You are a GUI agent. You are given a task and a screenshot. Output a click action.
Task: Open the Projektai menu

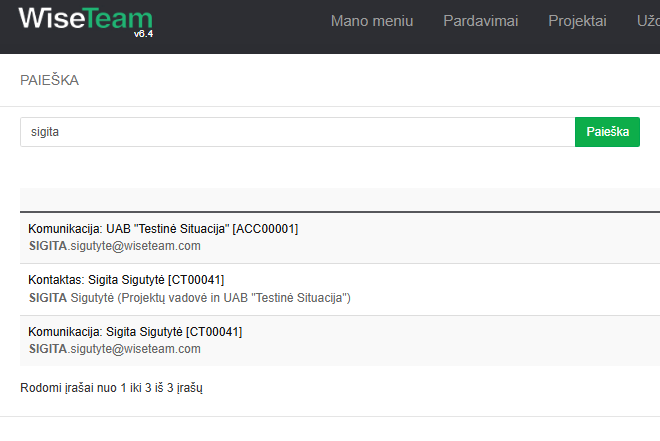(577, 21)
